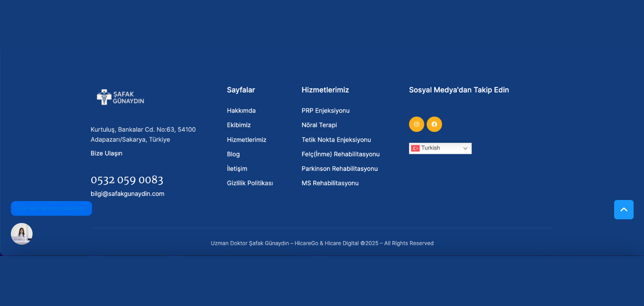This screenshot has height=306, width=644.
Task: Click the Şafak Günaydın footer logo
Action: point(120,97)
